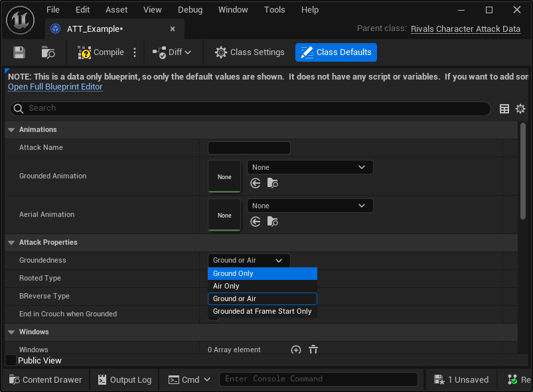Remove all Windows array elements with trash icon
Screen dimensions: 533x392
point(313,350)
